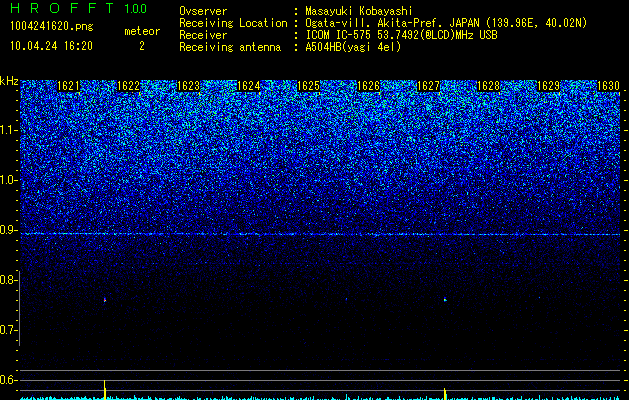The height and width of the screenshot is (400, 629).
Task: Click the Ovserver field label
Action: click(x=203, y=11)
